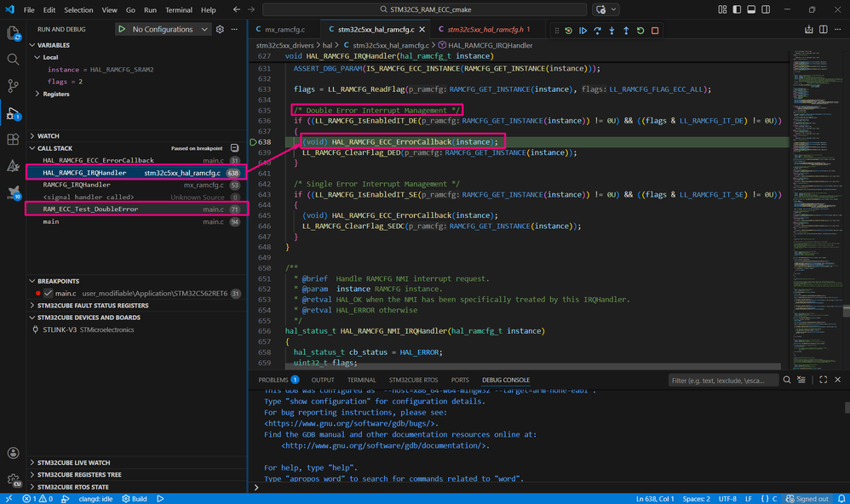
Task: Click Step Out in debug toolbar
Action: [626, 31]
